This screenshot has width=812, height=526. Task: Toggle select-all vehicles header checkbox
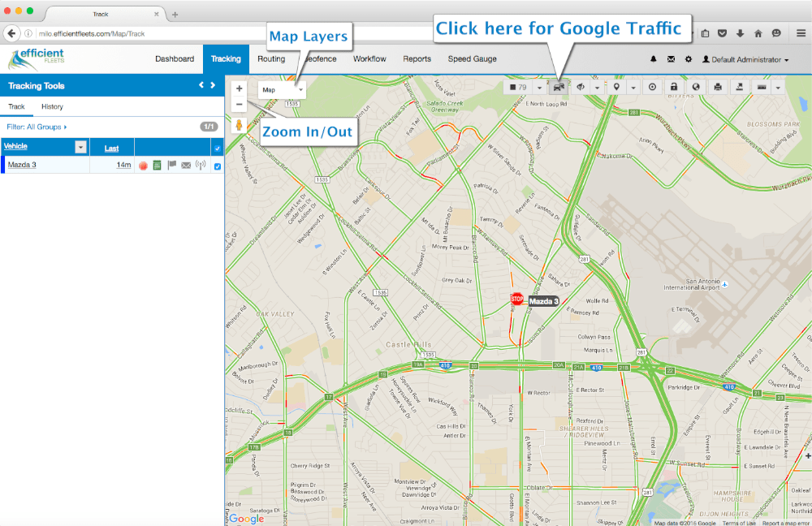point(218,149)
